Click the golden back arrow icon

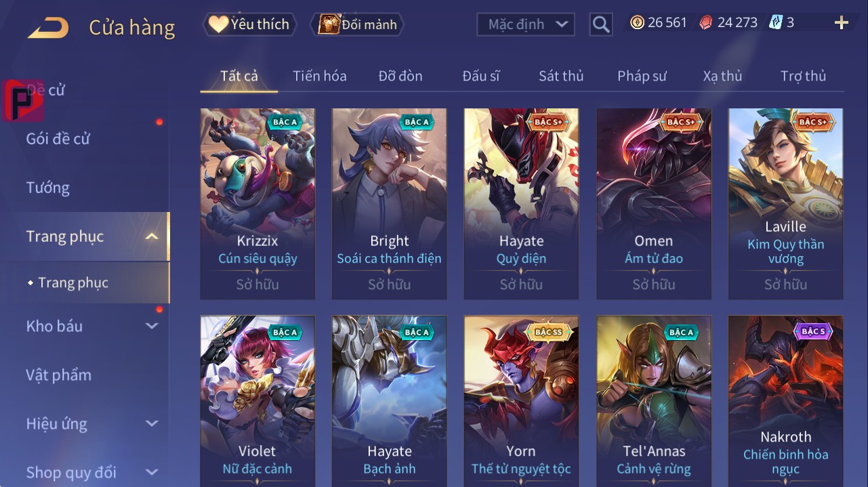point(47,28)
